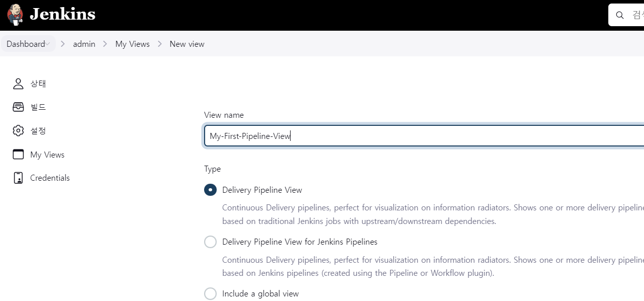Click the View name field label

click(x=224, y=115)
